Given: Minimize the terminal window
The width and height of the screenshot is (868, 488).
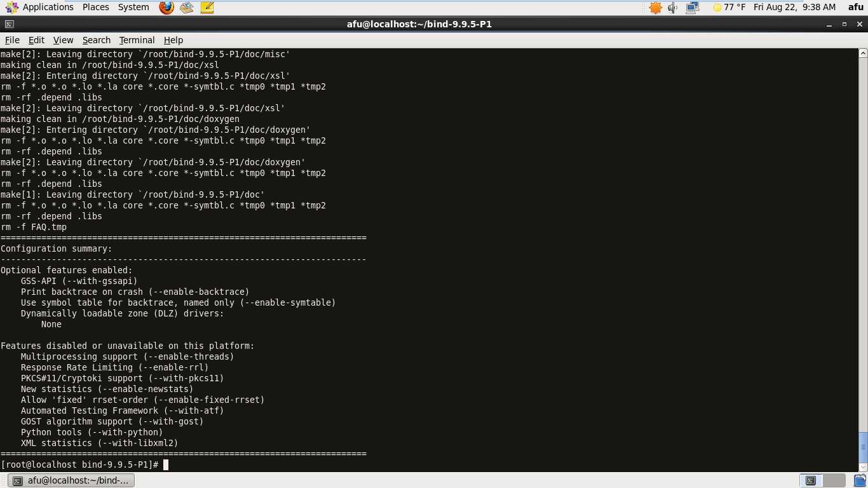Looking at the screenshot, I should [x=830, y=24].
